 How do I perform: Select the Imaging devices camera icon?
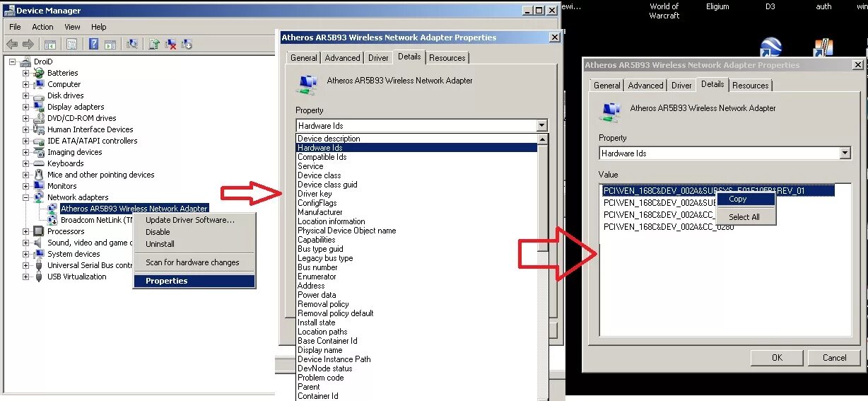[x=40, y=152]
